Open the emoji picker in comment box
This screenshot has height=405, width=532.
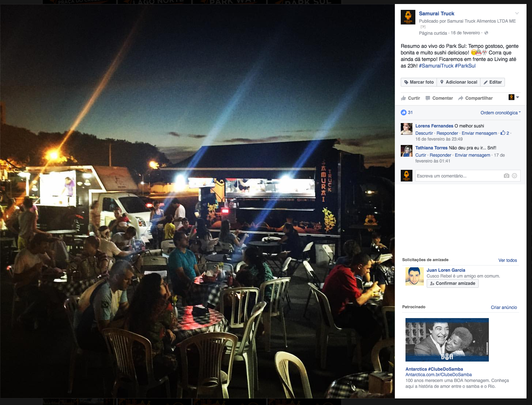coord(514,176)
